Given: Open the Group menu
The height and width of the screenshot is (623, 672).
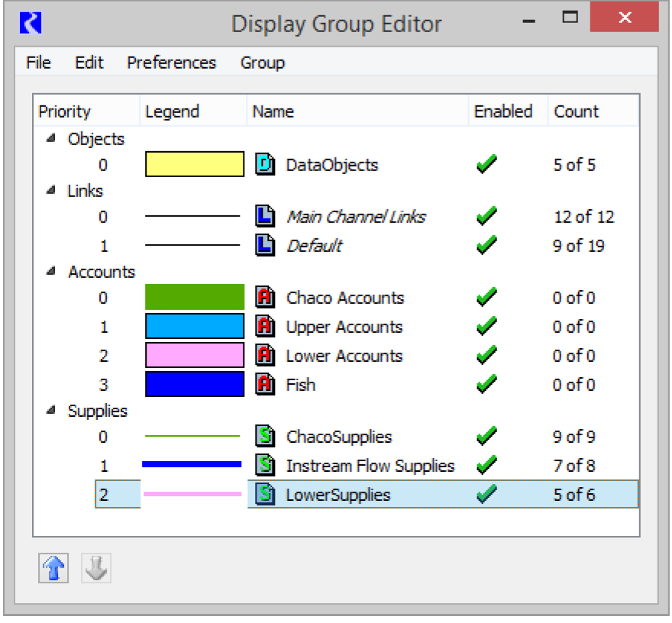Looking at the screenshot, I should click(262, 63).
